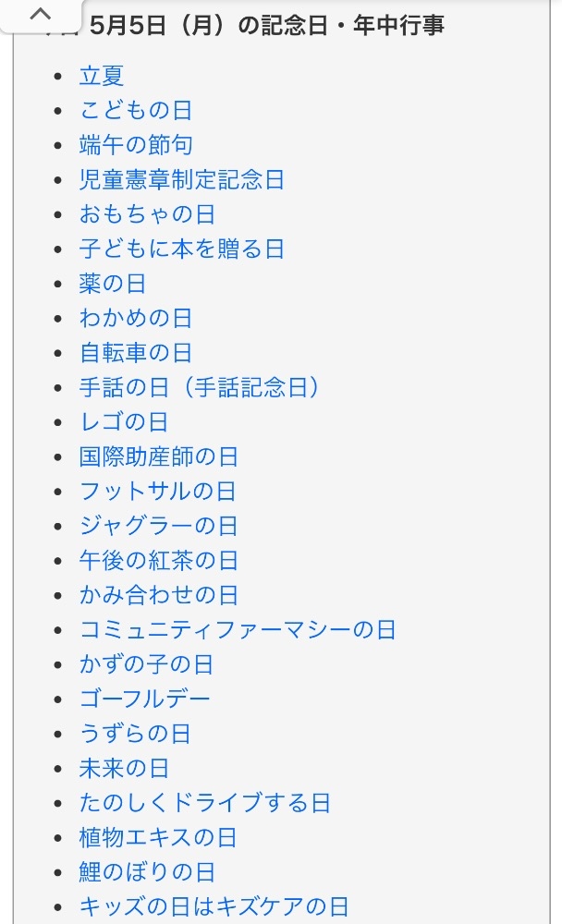Open the 立夏 link
The image size is (562, 924).
click(102, 76)
